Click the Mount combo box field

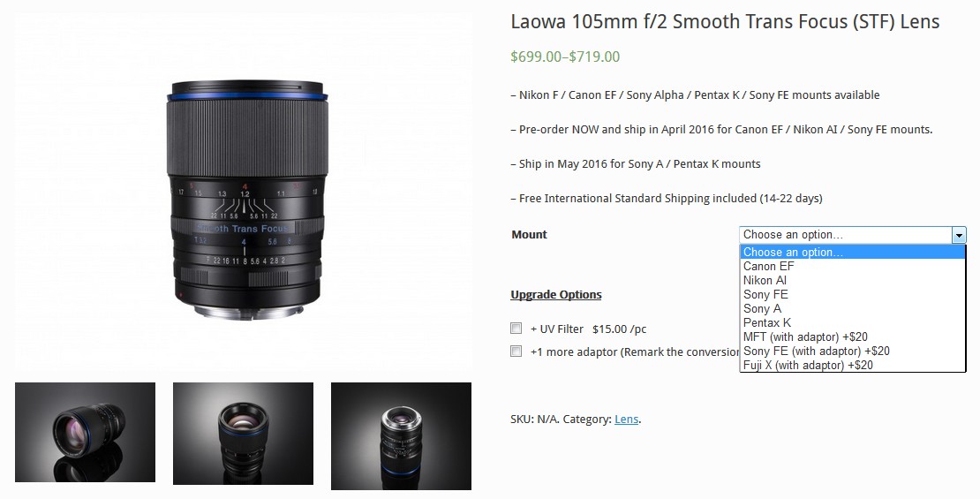point(853,235)
